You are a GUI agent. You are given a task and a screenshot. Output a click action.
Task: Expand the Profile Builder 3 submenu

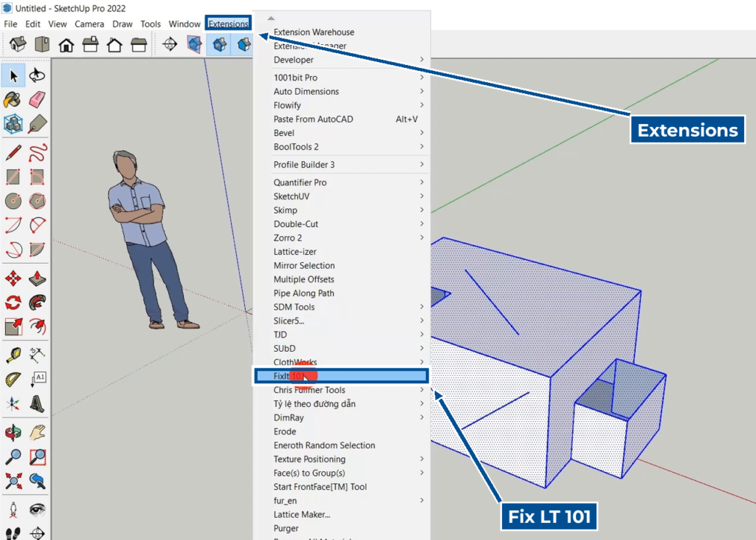[341, 165]
